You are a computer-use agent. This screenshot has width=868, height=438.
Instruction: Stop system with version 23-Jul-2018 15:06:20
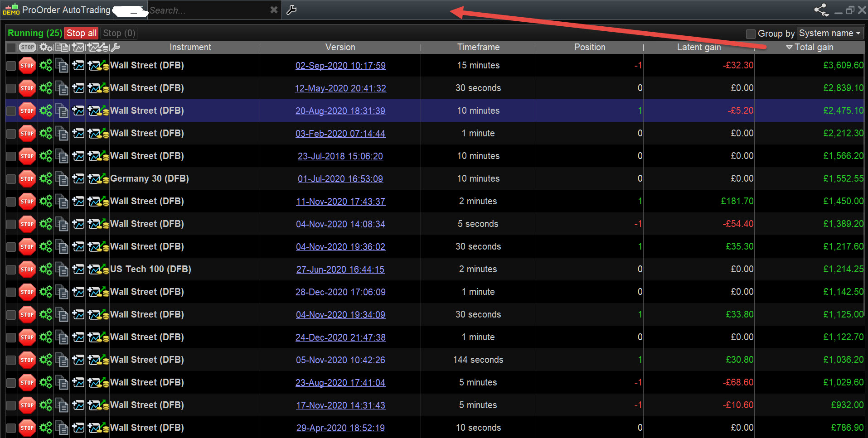tap(27, 156)
